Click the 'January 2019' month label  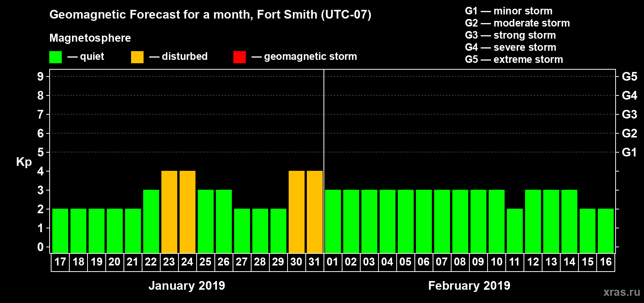pyautogui.click(x=187, y=286)
